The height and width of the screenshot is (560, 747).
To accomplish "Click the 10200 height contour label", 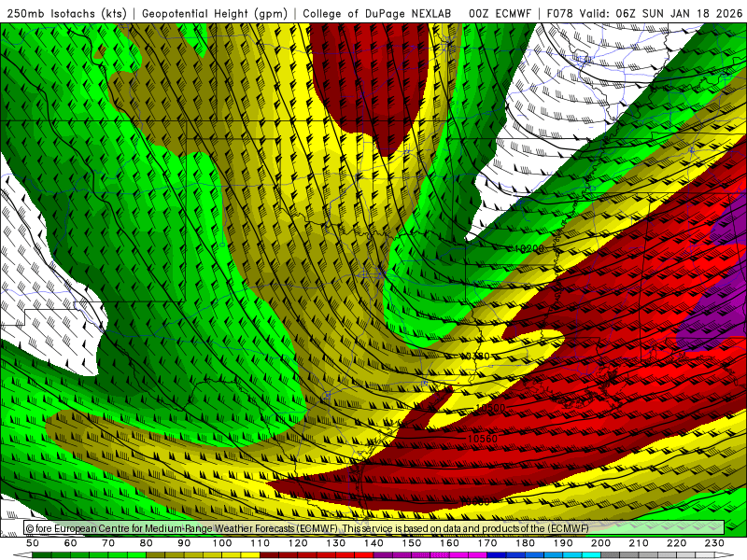I will coord(529,248).
